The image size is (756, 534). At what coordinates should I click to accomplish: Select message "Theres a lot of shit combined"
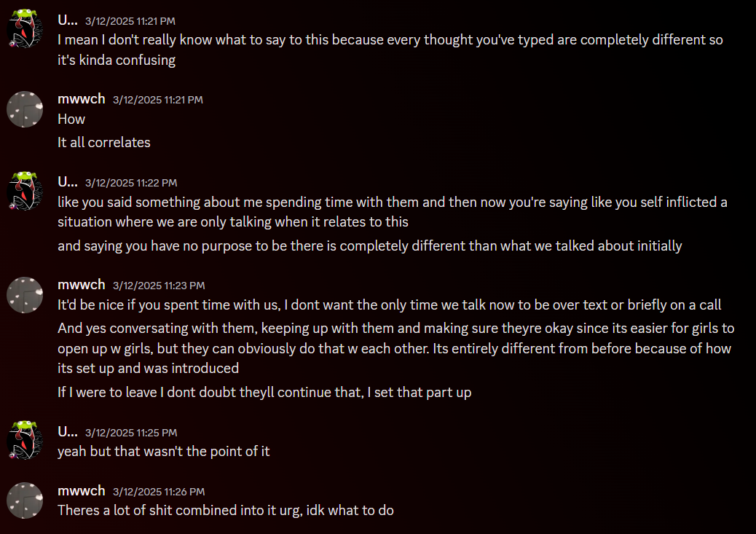click(226, 511)
